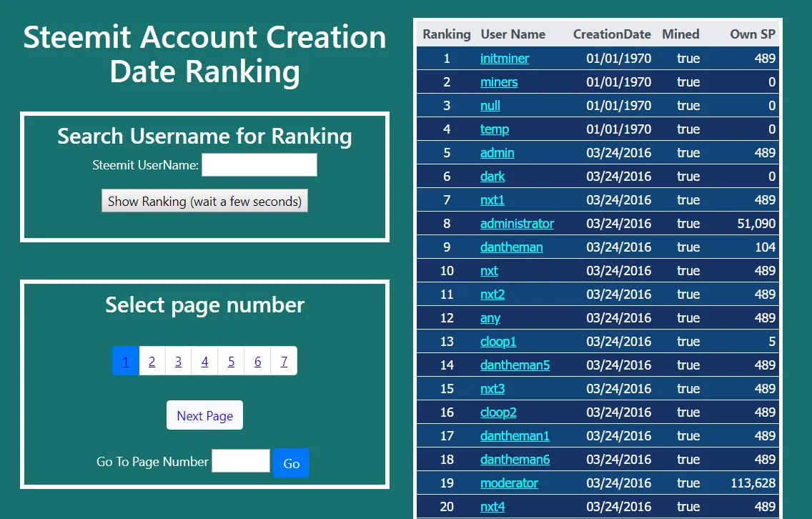The width and height of the screenshot is (812, 519).
Task: Click the Next Page button
Action: click(x=204, y=415)
